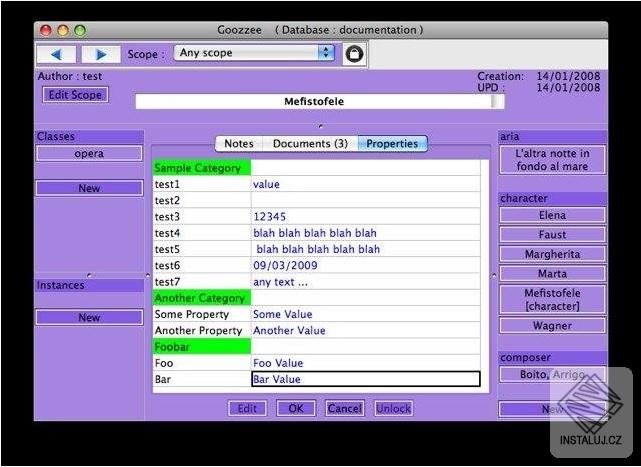This screenshot has height=467, width=641.
Task: Click New under Instances
Action: pyautogui.click(x=89, y=317)
